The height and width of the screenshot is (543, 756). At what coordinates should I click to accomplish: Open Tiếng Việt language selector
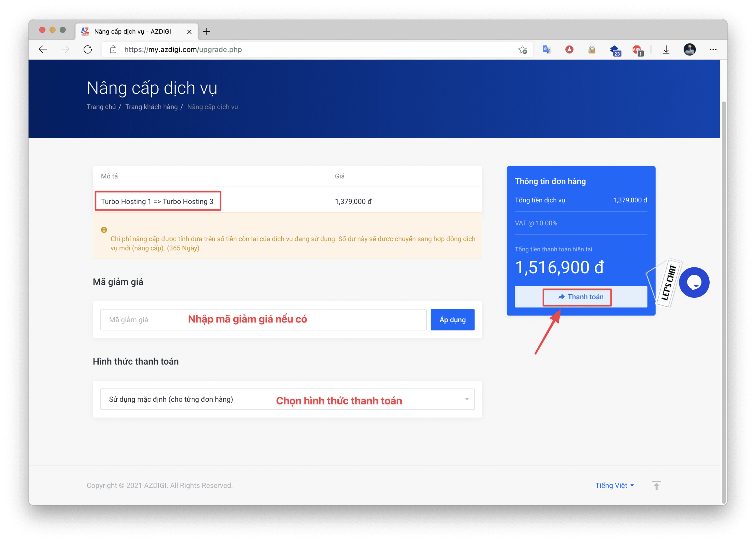tap(614, 485)
